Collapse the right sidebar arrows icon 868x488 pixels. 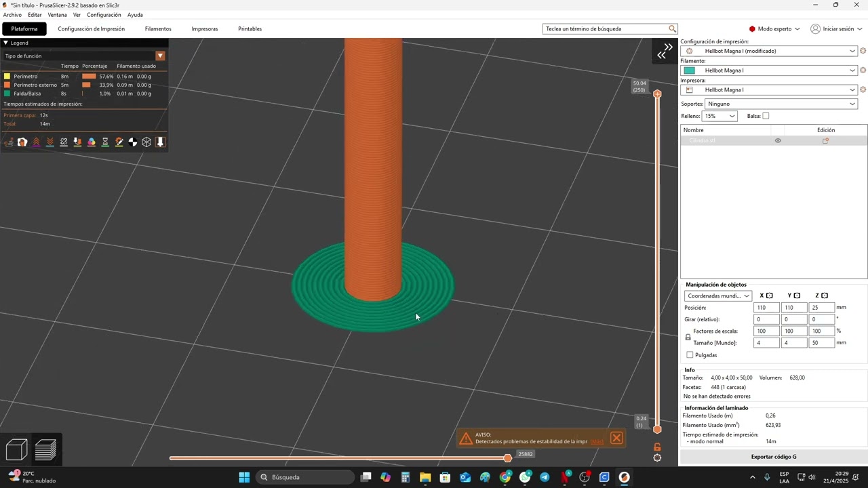point(665,52)
